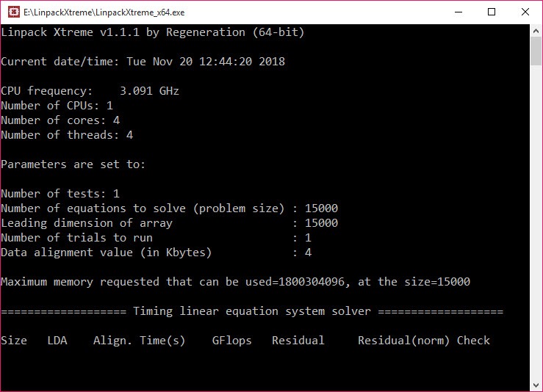
Task: Click the 'Leading dimension of array' line
Action: [x=170, y=223]
